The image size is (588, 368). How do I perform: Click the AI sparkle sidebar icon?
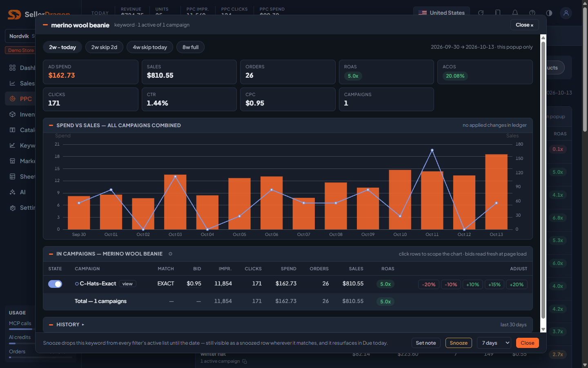click(13, 192)
